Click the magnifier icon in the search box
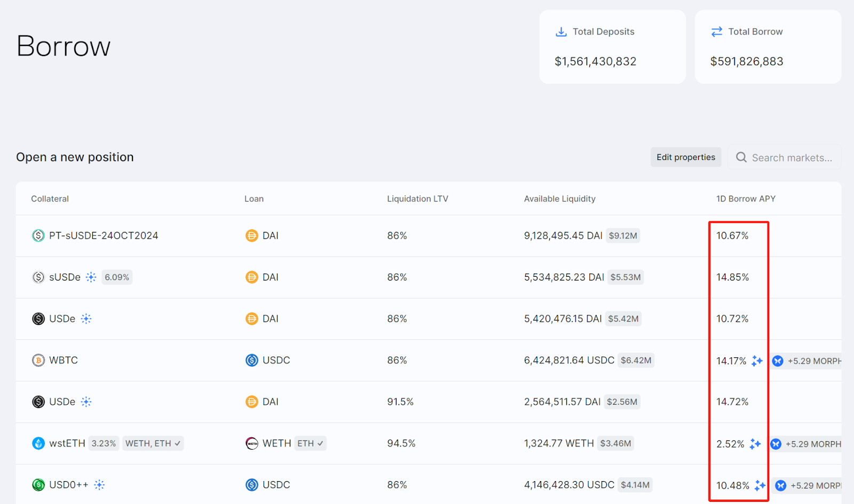This screenshot has width=854, height=504. pos(741,157)
